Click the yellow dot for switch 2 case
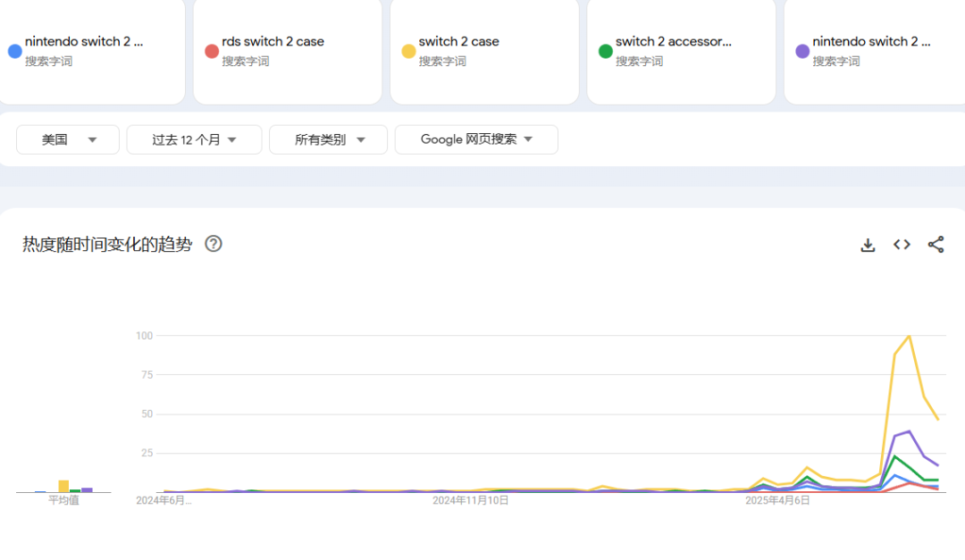965x560 pixels. coord(408,51)
